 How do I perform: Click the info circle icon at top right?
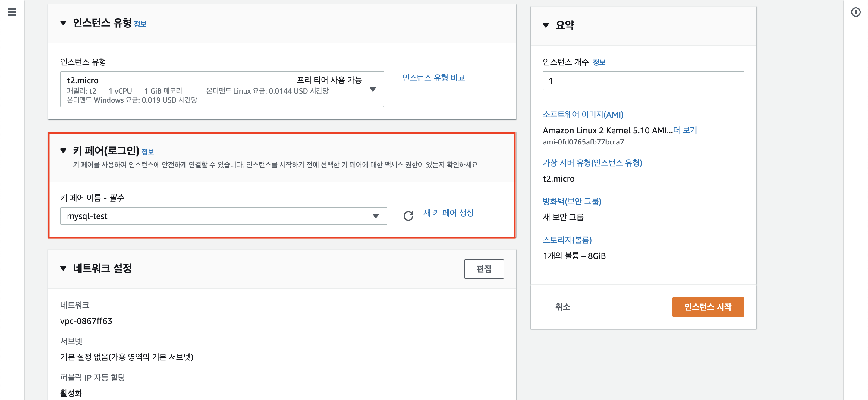[x=856, y=12]
